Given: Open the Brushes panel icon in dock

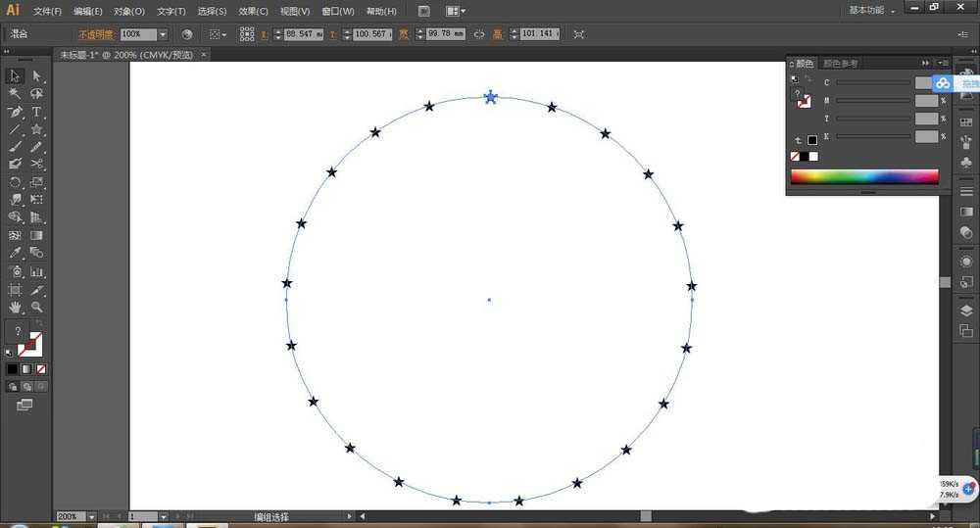Looking at the screenshot, I should click(x=966, y=142).
